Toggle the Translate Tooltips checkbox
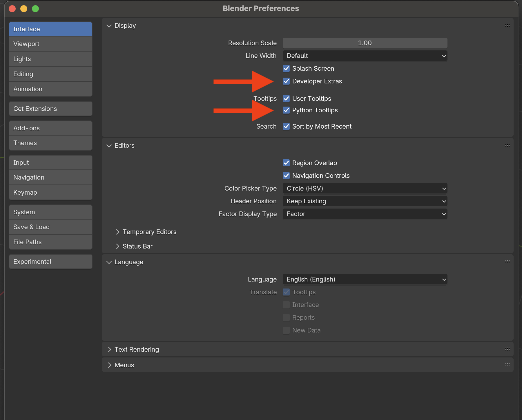The height and width of the screenshot is (420, 522). [286, 292]
